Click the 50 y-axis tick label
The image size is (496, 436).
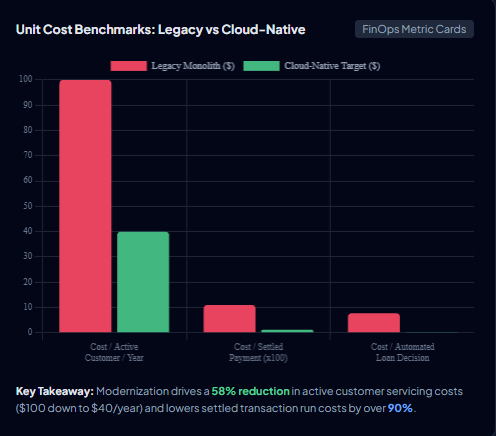coord(28,206)
